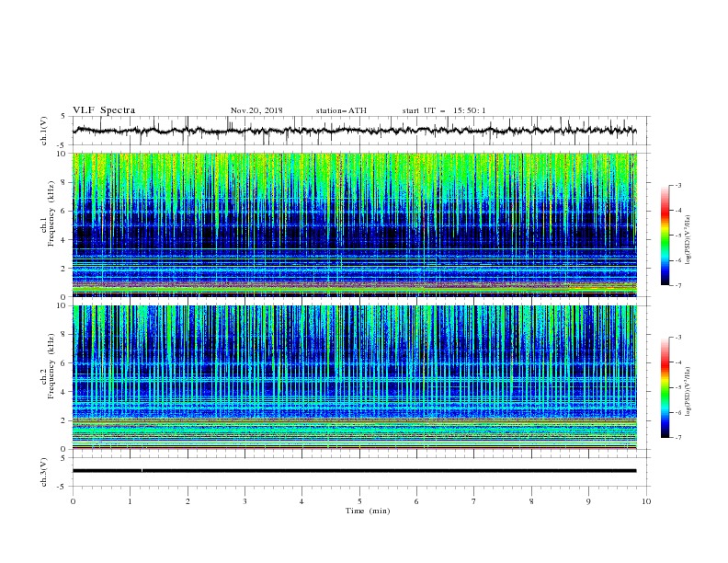Click the ch.2 PSD color scale bar
Image resolution: width=728 pixels, height=563 pixels.
coord(665,387)
